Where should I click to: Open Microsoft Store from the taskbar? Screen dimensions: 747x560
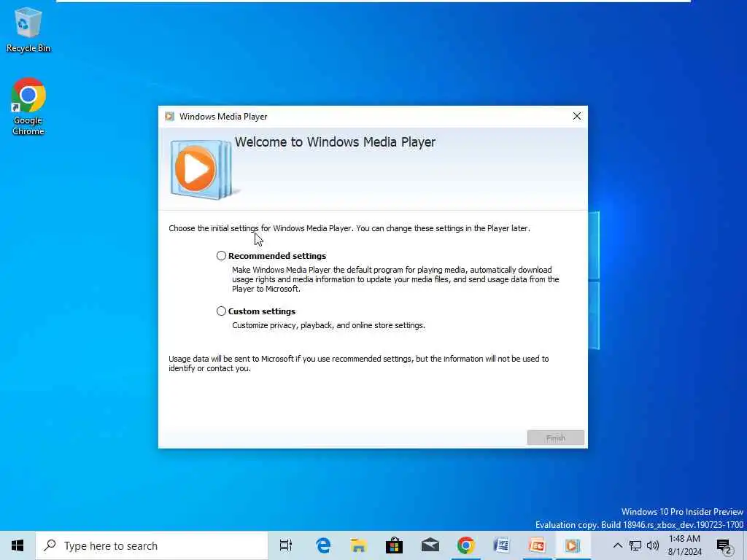[394, 545]
